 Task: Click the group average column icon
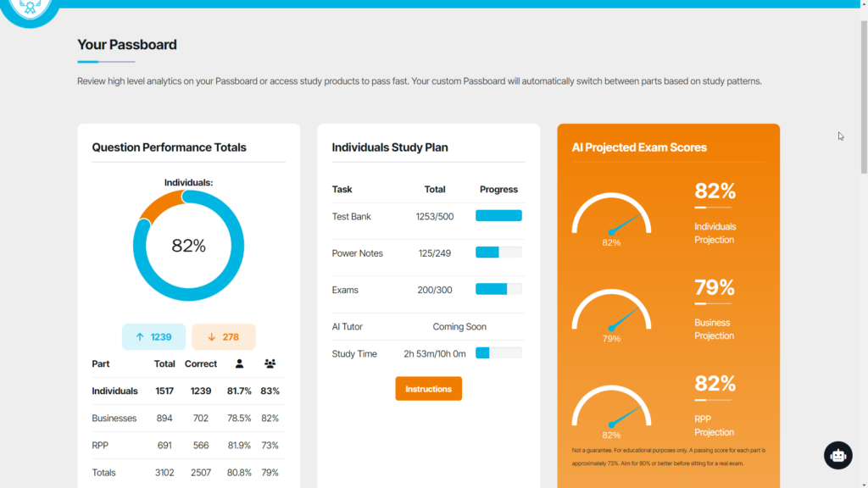coord(270,363)
